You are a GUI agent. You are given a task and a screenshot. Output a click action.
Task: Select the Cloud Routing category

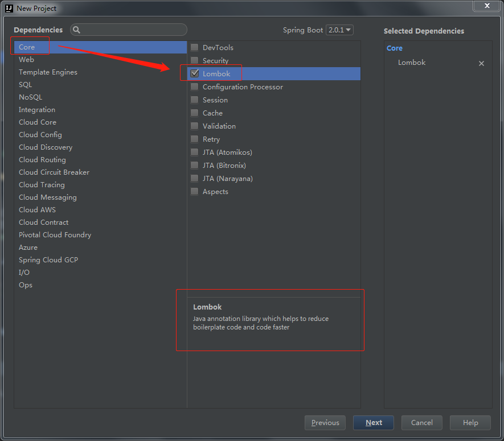pyautogui.click(x=100, y=160)
